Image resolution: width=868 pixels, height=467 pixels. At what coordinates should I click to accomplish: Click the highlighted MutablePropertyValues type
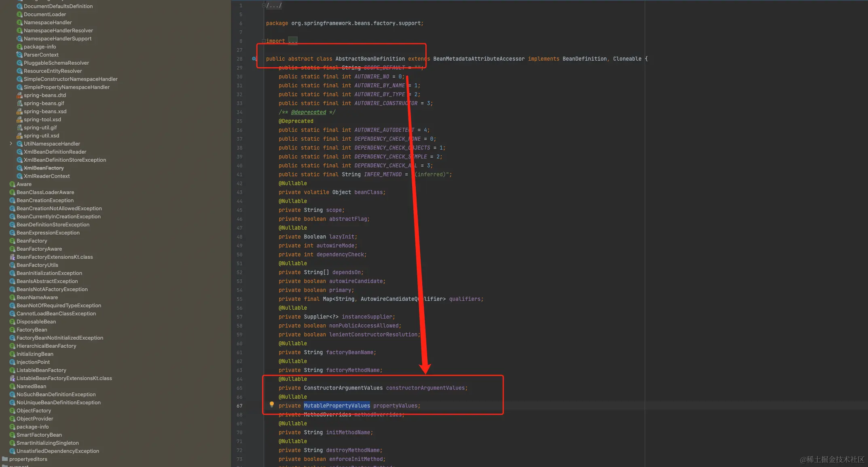(337, 406)
